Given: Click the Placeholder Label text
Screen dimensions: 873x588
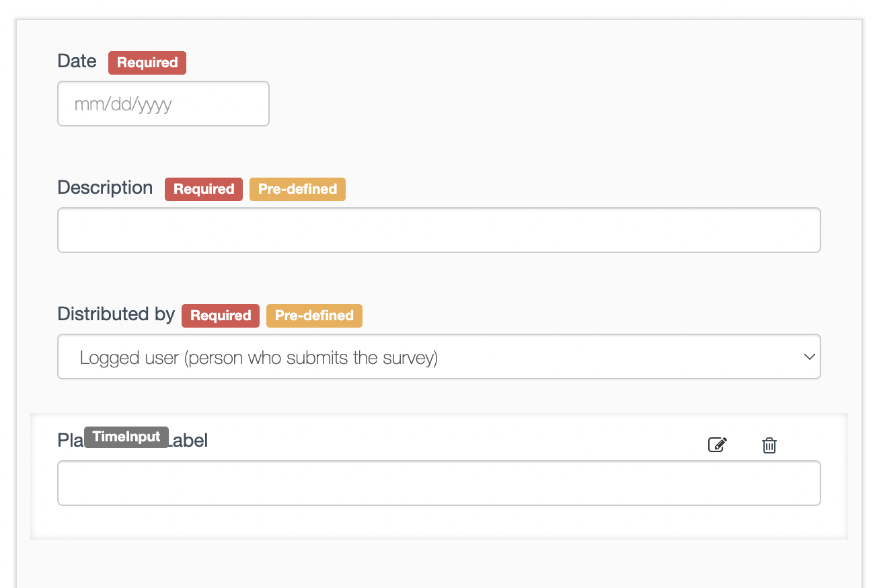Looking at the screenshot, I should click(x=188, y=441).
